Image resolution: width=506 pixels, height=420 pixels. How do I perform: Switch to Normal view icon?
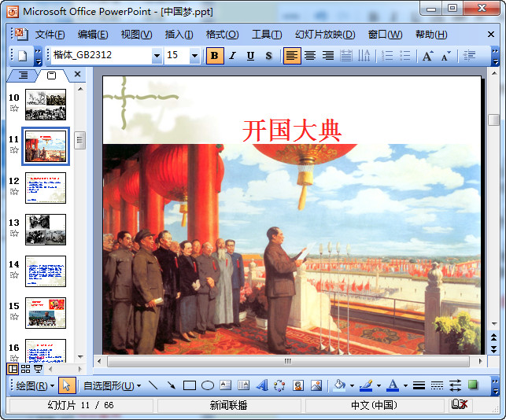pyautogui.click(x=13, y=369)
